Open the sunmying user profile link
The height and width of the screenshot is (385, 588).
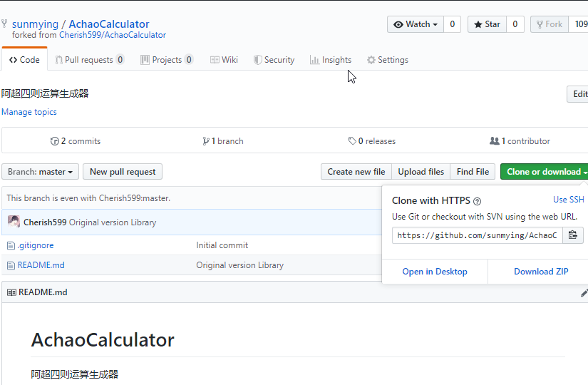[35, 24]
